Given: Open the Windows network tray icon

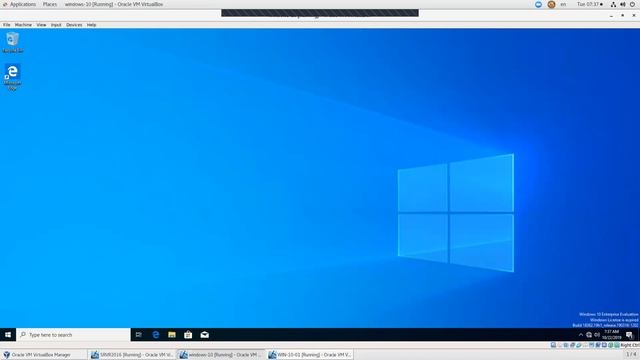Looking at the screenshot, I should (x=589, y=335).
